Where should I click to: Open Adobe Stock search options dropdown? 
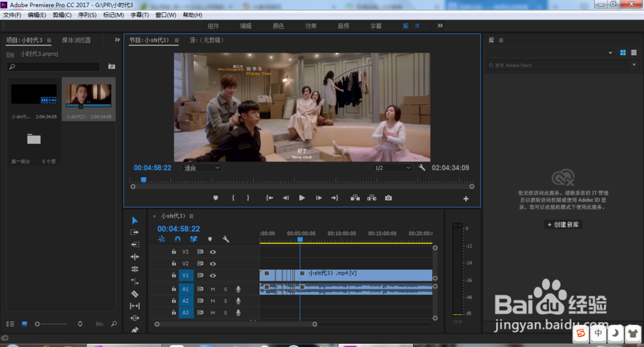point(634,65)
